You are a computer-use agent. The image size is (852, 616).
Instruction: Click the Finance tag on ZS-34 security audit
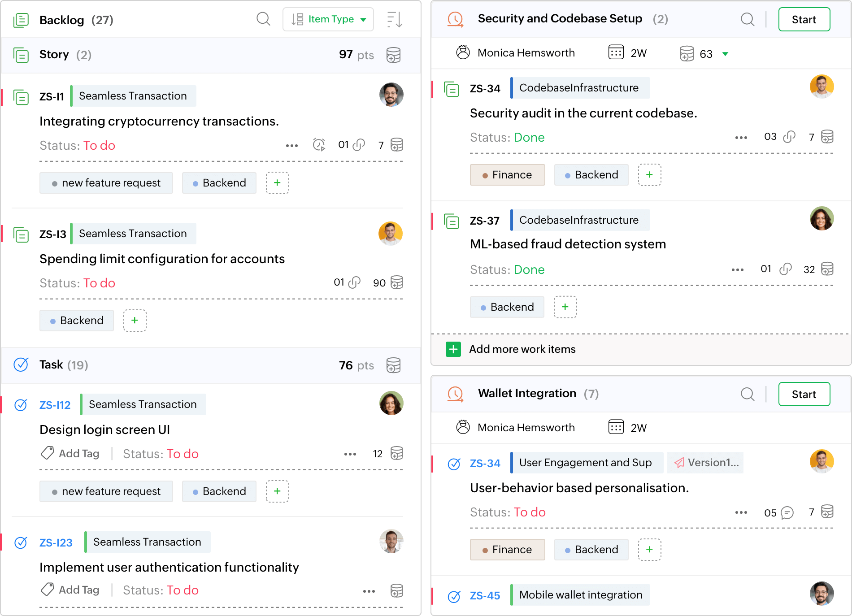coord(507,175)
